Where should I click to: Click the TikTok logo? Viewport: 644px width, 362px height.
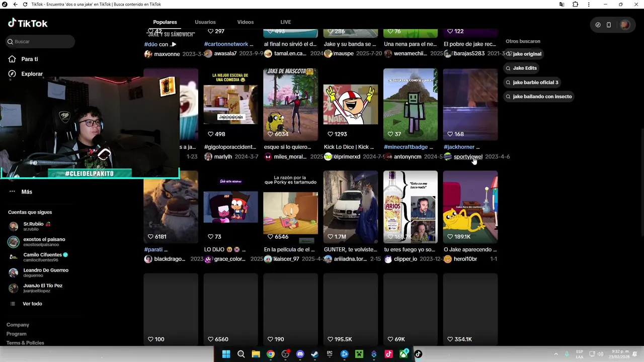[x=28, y=23]
